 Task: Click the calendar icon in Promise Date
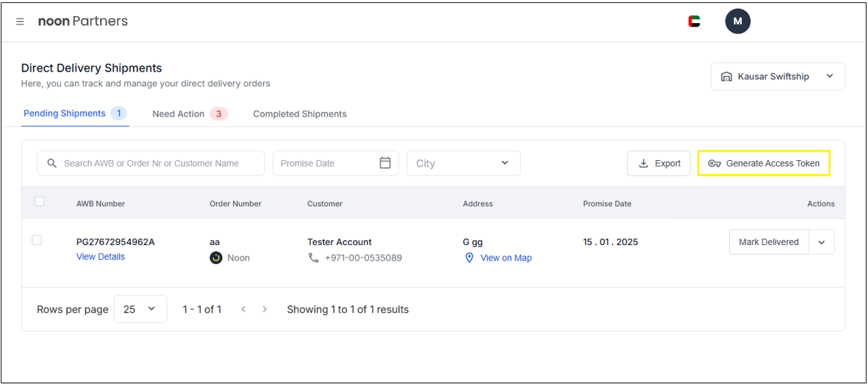385,163
